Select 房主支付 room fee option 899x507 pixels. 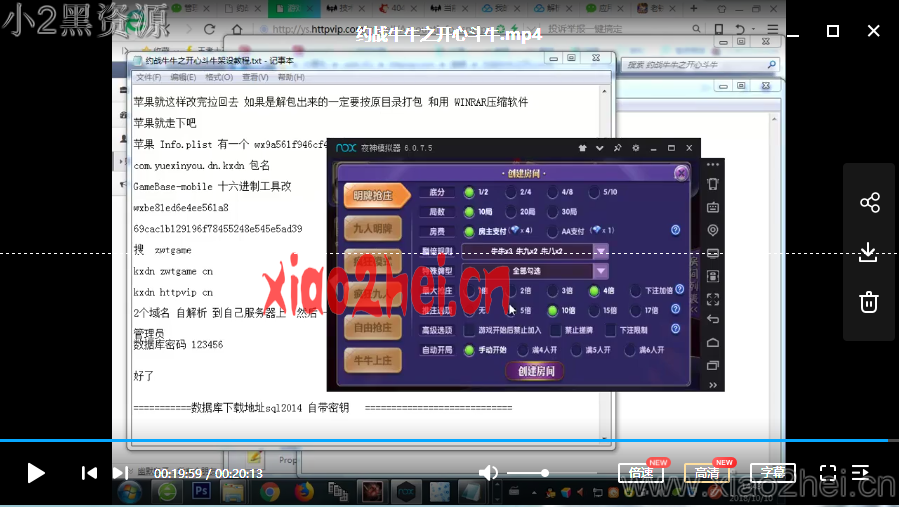(x=469, y=232)
